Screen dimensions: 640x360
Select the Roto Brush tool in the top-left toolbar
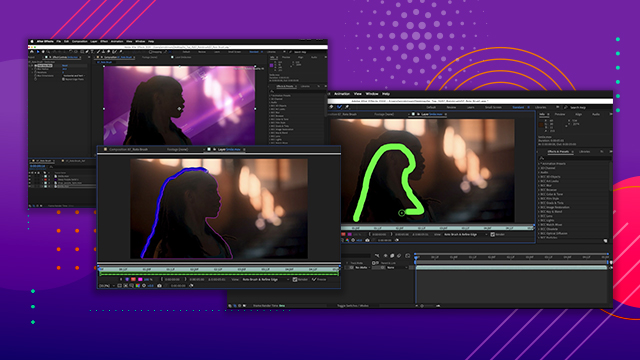tap(114, 52)
